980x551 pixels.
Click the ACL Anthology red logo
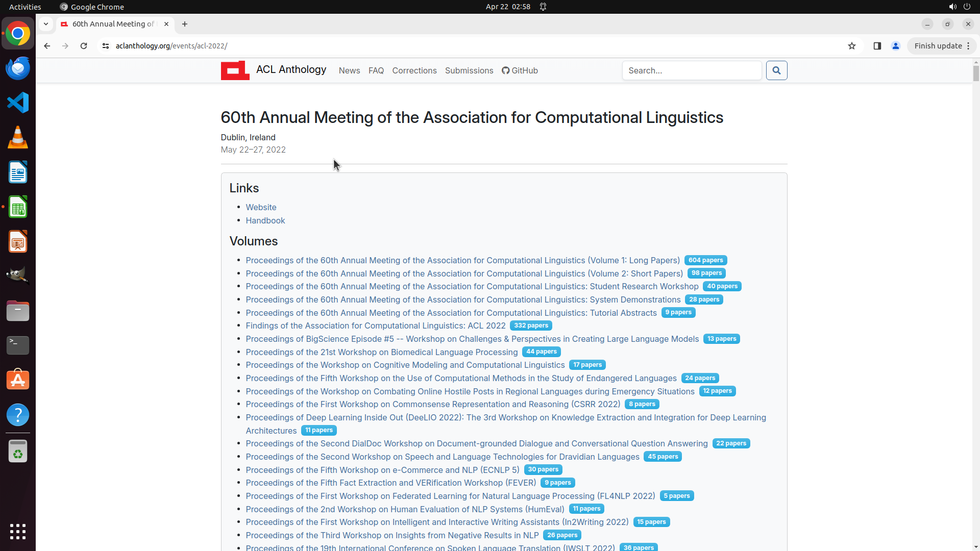point(235,70)
